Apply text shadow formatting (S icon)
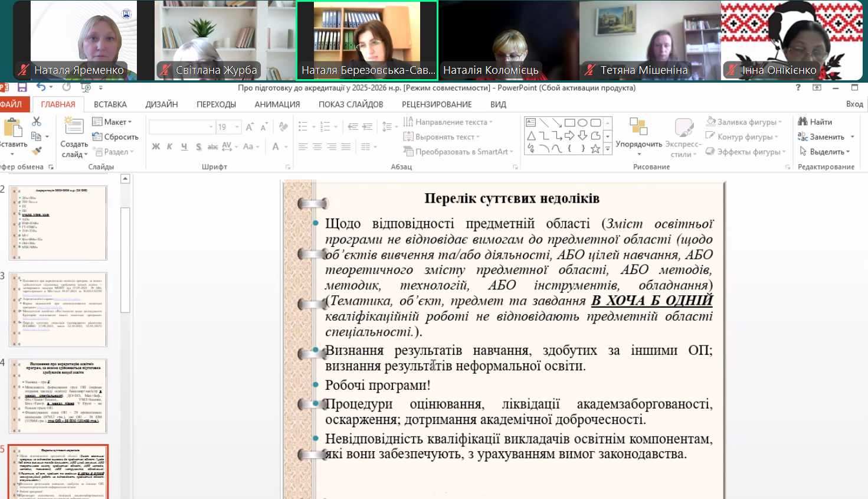This screenshot has height=499, width=868. [x=199, y=146]
